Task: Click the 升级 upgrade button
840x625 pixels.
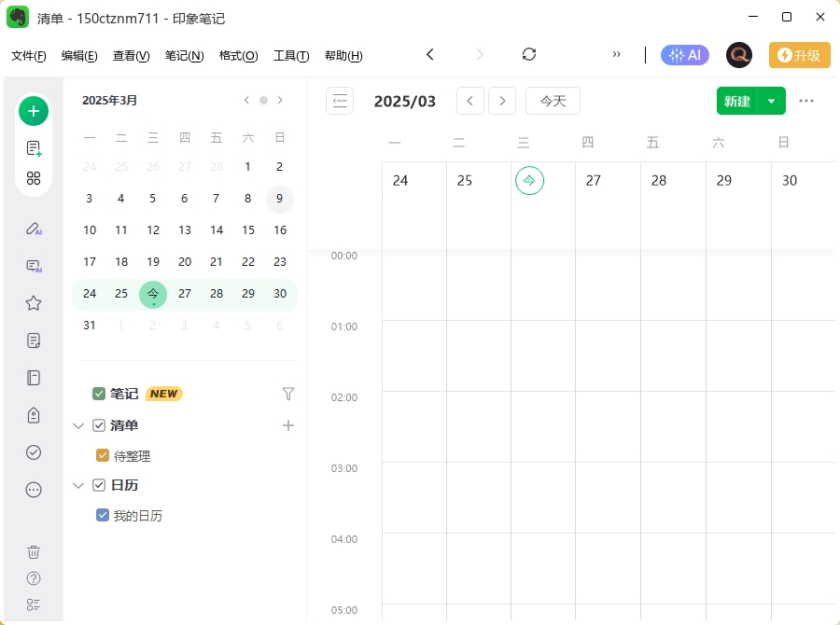Action: click(799, 55)
